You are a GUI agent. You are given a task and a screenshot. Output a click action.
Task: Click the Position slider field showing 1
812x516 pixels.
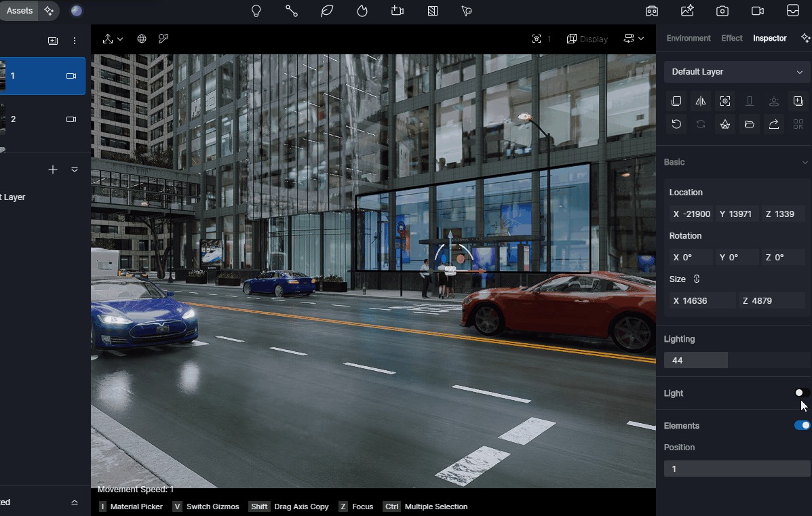[x=737, y=469]
